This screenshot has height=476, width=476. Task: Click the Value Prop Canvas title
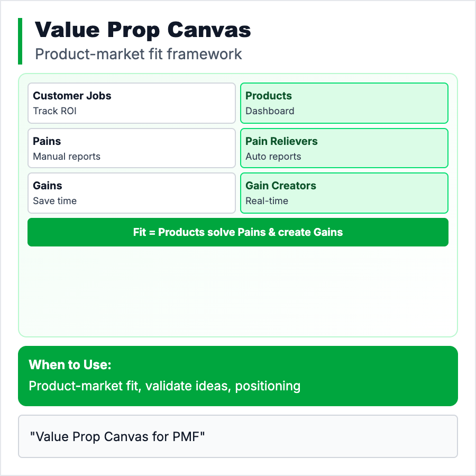(x=143, y=31)
